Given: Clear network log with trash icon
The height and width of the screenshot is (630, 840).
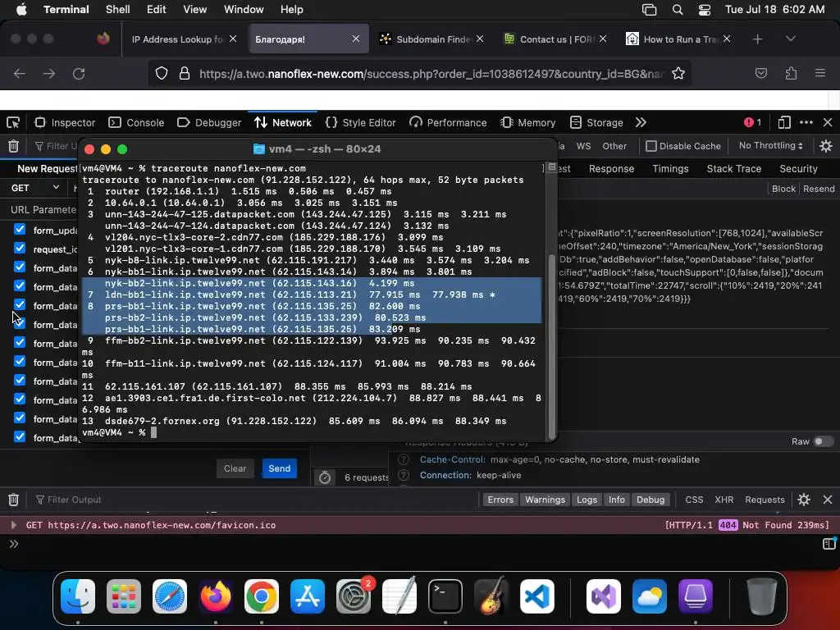Looking at the screenshot, I should pyautogui.click(x=13, y=146).
